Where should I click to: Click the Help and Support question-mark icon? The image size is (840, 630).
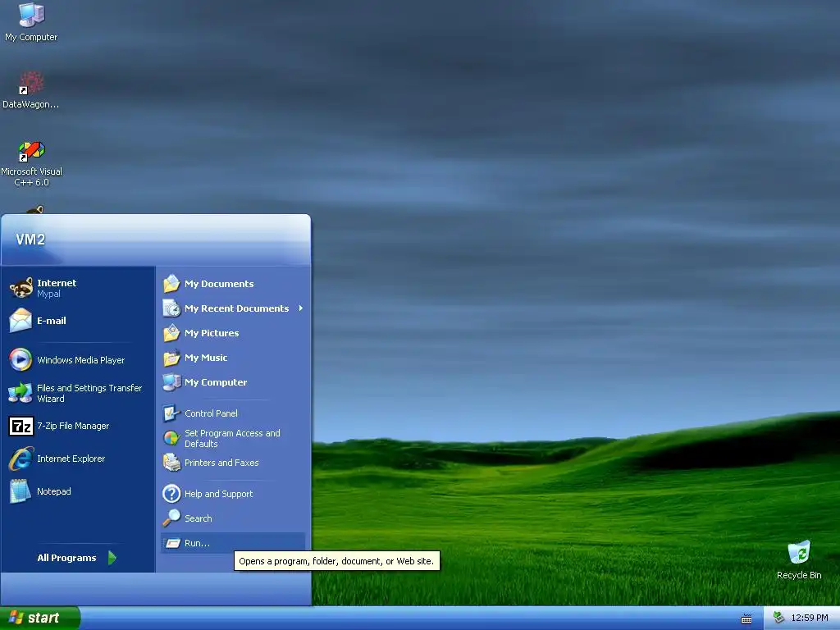click(171, 493)
